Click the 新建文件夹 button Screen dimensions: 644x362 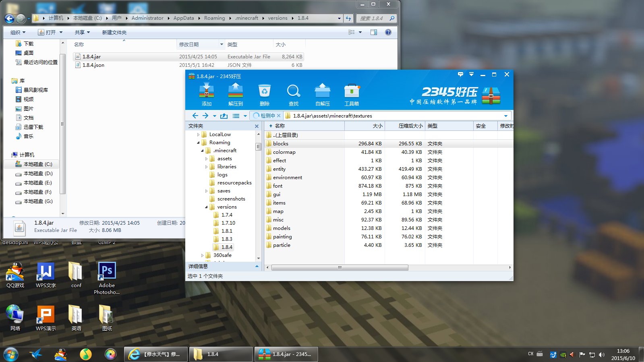pyautogui.click(x=114, y=32)
